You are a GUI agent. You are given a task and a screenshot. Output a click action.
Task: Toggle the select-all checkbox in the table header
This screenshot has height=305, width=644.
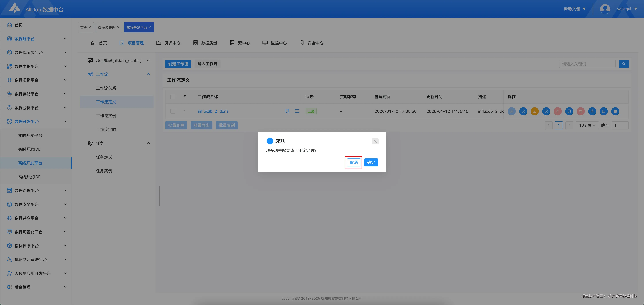[x=173, y=97]
